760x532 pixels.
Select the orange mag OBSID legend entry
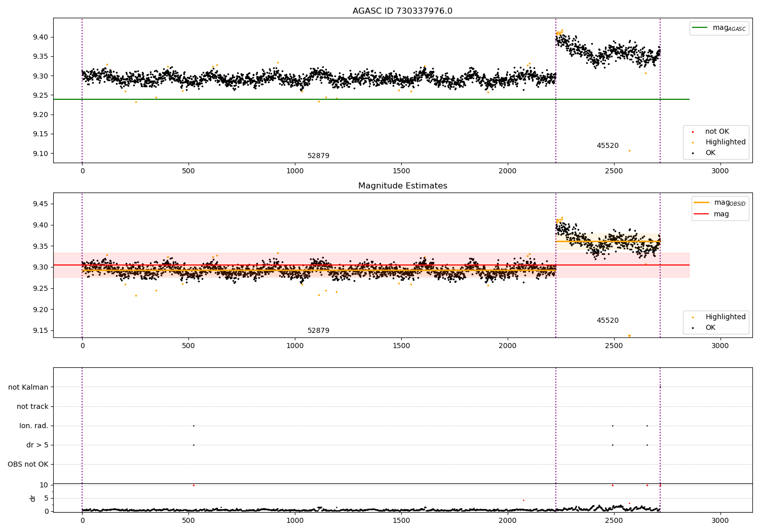(720, 203)
